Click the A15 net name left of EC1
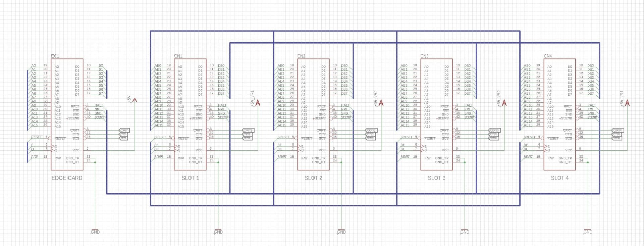Image resolution: width=644 pixels, height=246 pixels. (x=35, y=125)
